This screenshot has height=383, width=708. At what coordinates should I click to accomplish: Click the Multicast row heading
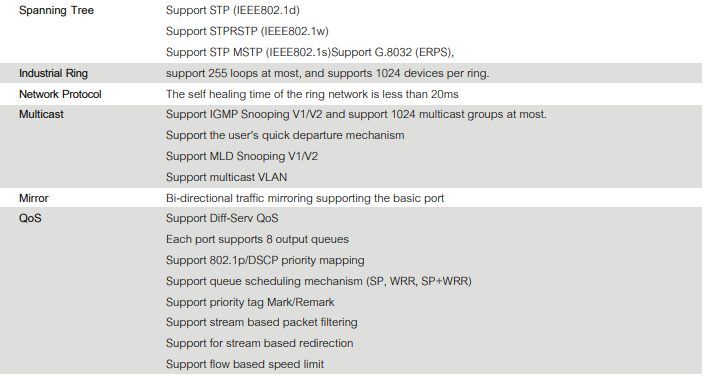click(41, 114)
